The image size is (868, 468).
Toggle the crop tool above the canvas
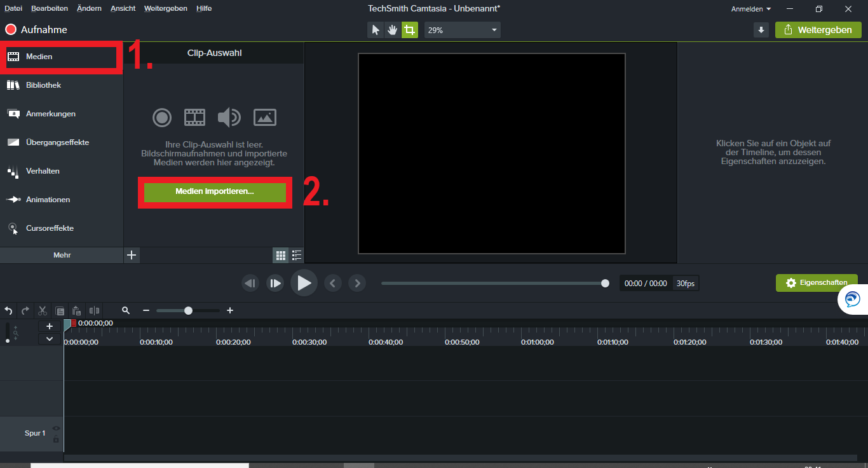[410, 30]
